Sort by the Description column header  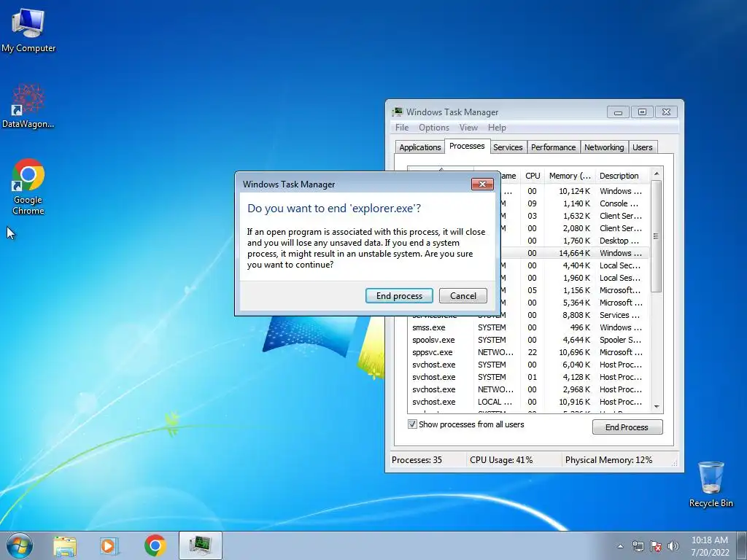point(622,176)
